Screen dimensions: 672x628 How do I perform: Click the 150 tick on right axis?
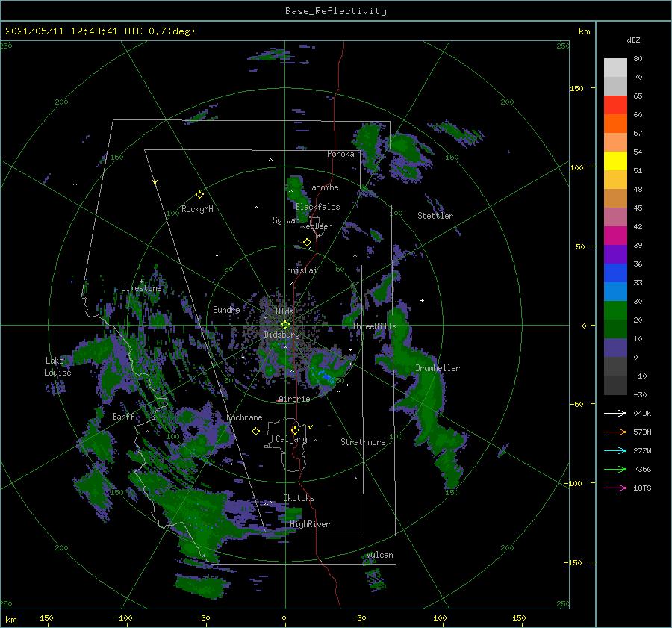pos(576,88)
